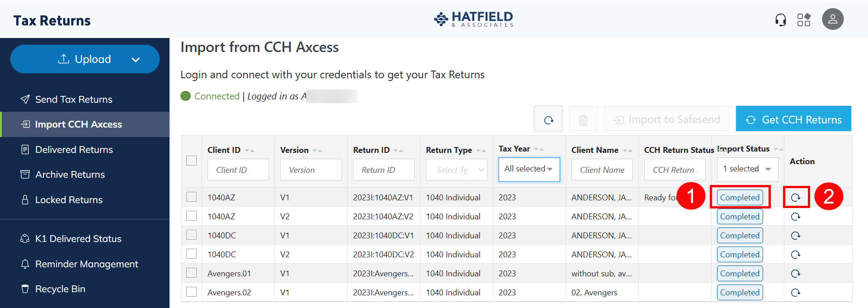The width and height of the screenshot is (868, 308).
Task: Click the trash delete icon
Action: point(583,120)
